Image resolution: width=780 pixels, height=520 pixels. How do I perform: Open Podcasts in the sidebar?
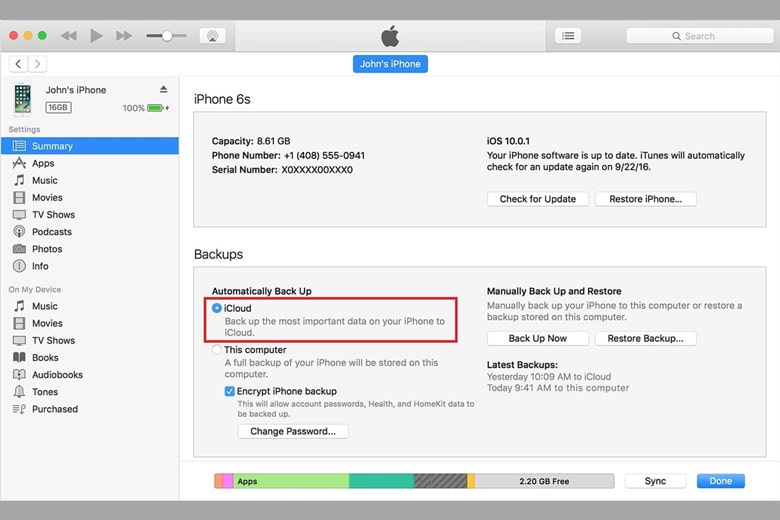click(x=90, y=232)
